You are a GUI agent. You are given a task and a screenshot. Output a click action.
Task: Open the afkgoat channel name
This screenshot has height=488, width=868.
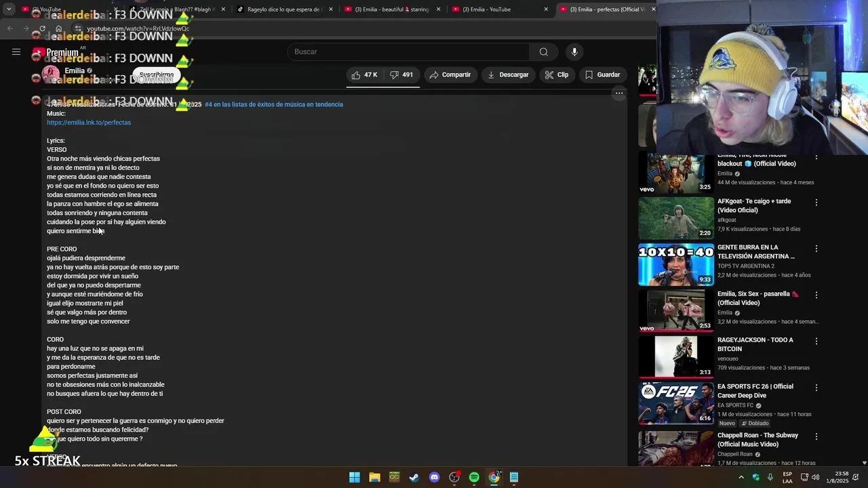727,220
